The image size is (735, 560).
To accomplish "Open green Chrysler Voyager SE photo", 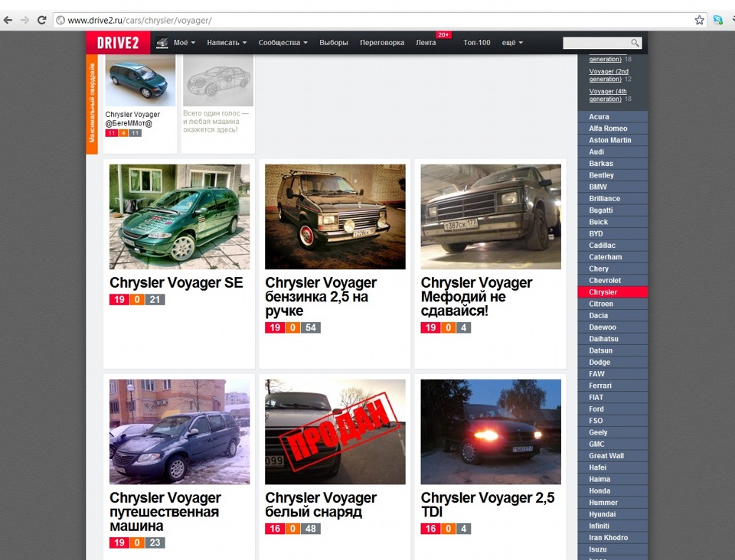I will coord(179,217).
